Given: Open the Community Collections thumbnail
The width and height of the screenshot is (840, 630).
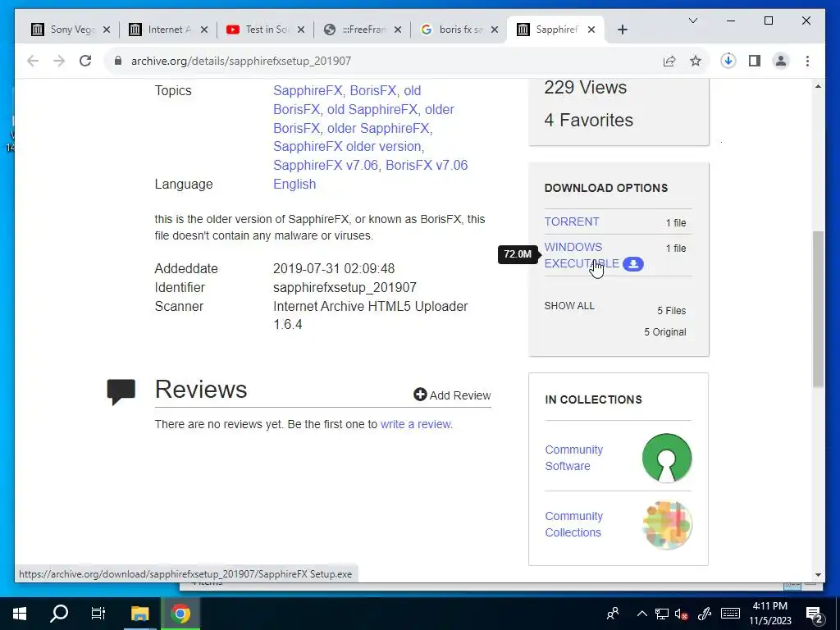Looking at the screenshot, I should point(667,525).
